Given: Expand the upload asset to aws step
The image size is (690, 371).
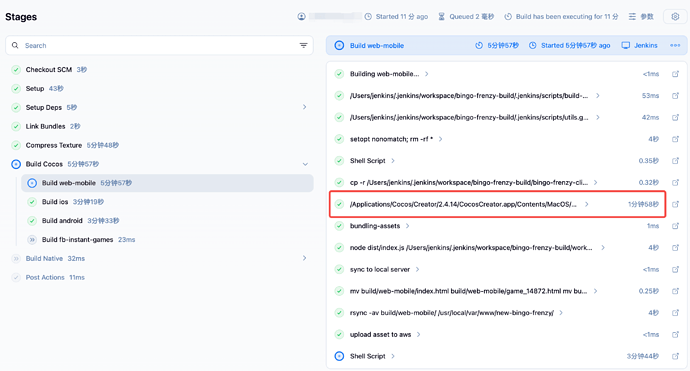Looking at the screenshot, I should (x=418, y=334).
